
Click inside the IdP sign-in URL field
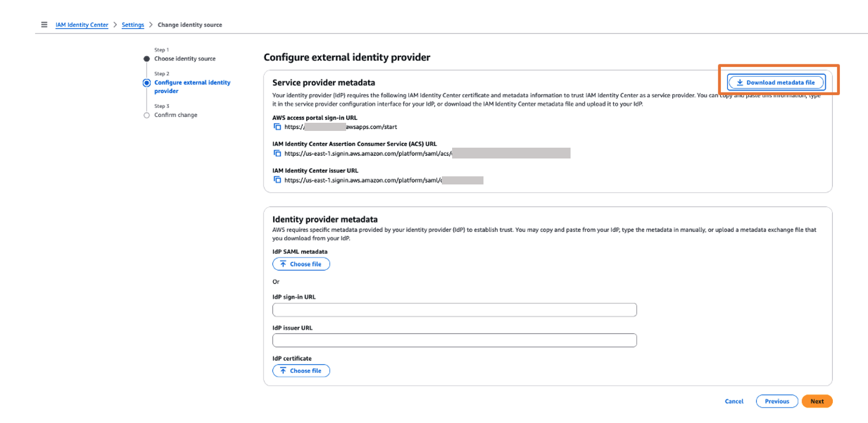(x=454, y=309)
